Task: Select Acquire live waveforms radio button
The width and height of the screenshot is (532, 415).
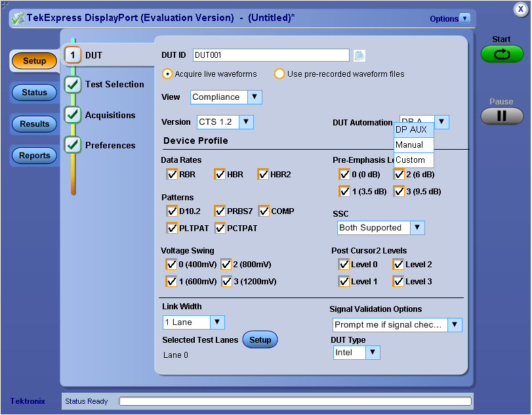Action: (167, 74)
